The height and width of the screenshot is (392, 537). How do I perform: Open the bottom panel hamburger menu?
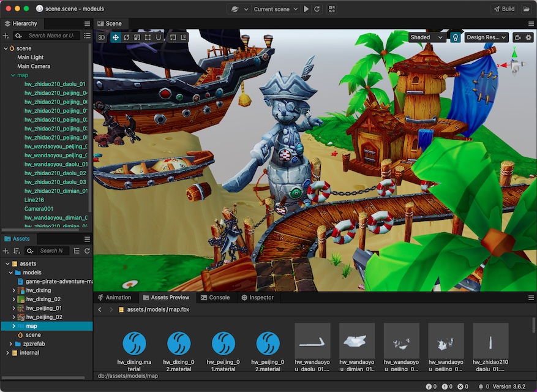(531, 298)
